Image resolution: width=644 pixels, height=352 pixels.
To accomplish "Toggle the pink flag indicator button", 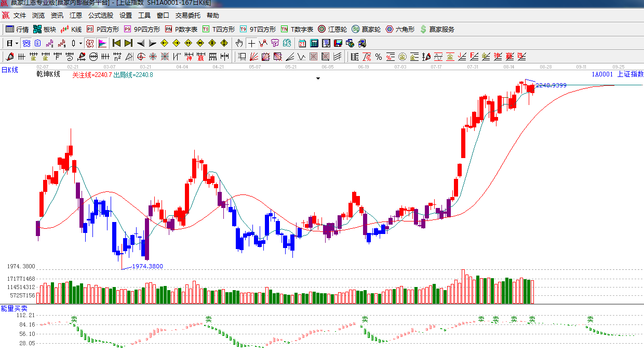I will 102,43.
